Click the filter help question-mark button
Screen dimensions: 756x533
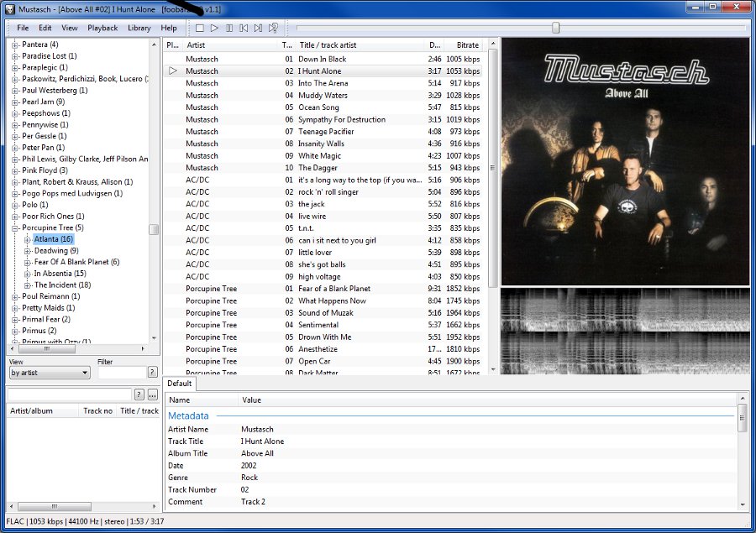[x=152, y=372]
